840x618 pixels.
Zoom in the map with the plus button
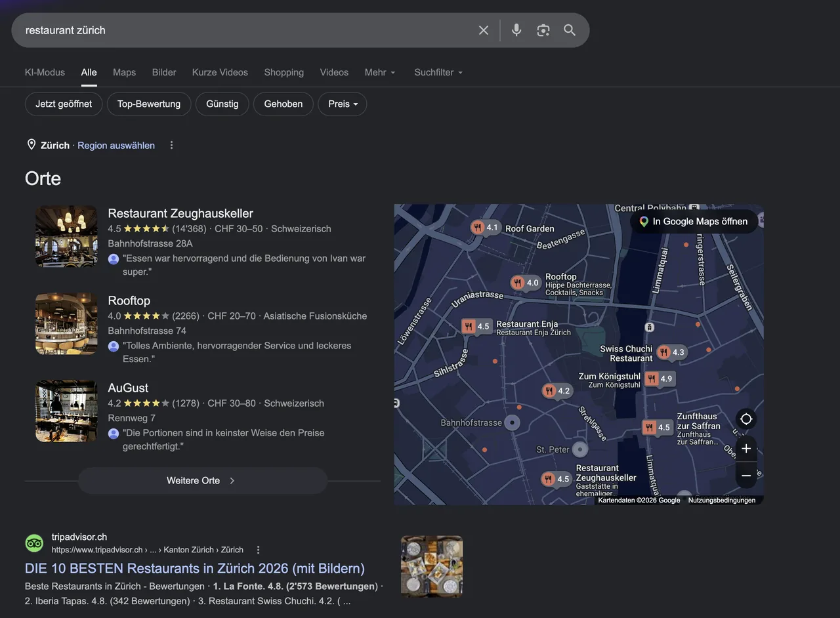[x=746, y=449]
